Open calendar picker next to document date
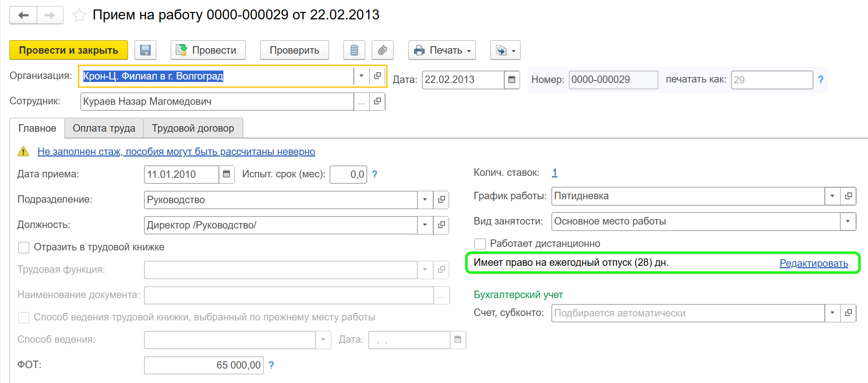 coord(512,79)
